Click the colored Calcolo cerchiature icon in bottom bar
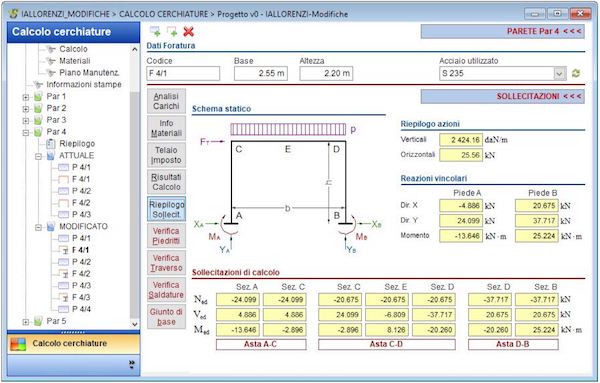This screenshot has width=600, height=383. point(18,344)
